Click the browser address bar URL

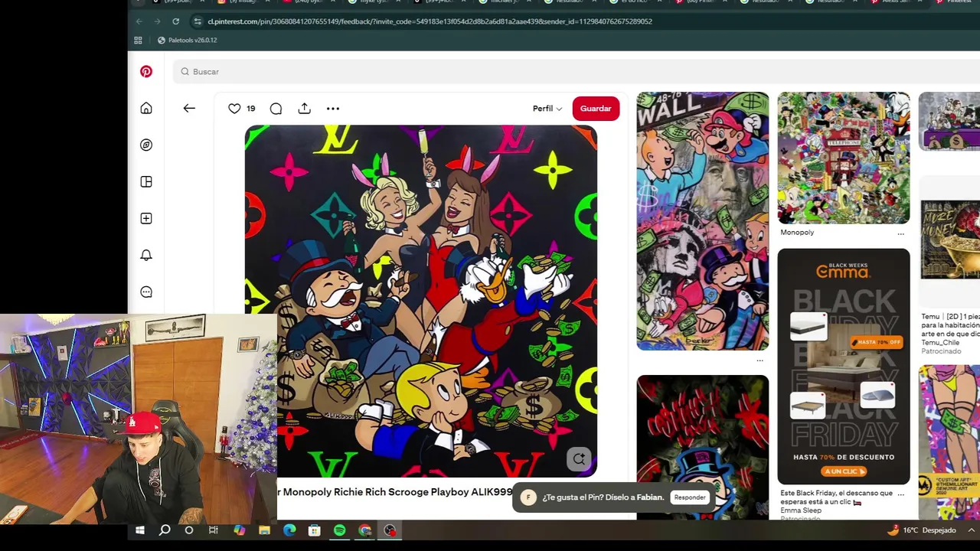(x=430, y=21)
